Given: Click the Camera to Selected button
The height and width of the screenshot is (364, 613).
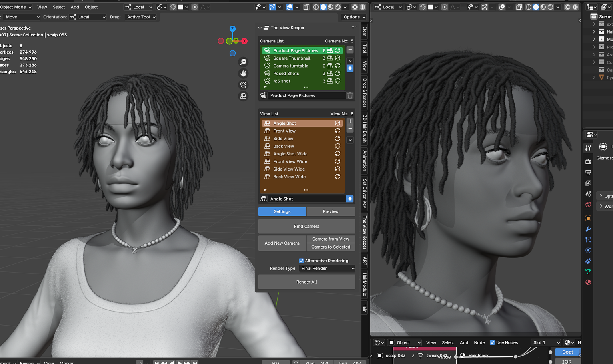Looking at the screenshot, I should (x=331, y=247).
